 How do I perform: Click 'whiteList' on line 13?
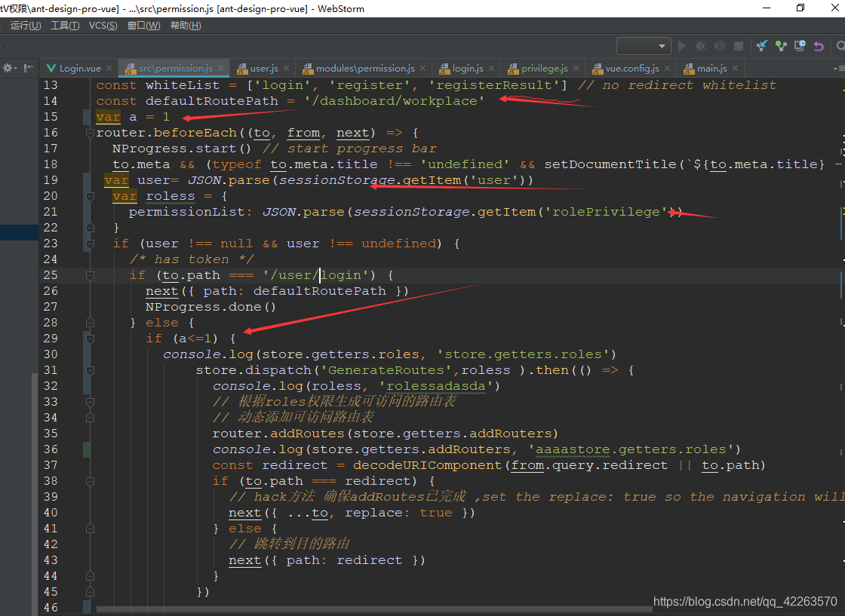click(183, 85)
